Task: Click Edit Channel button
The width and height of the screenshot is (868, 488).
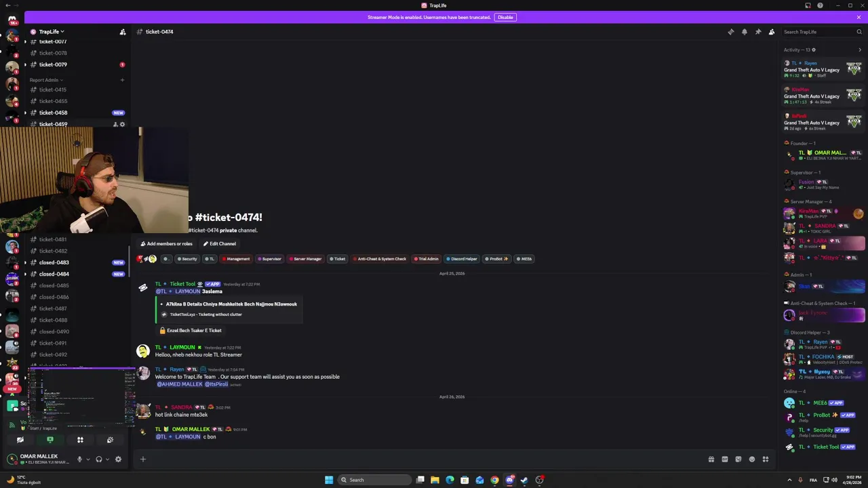Action: (220, 244)
